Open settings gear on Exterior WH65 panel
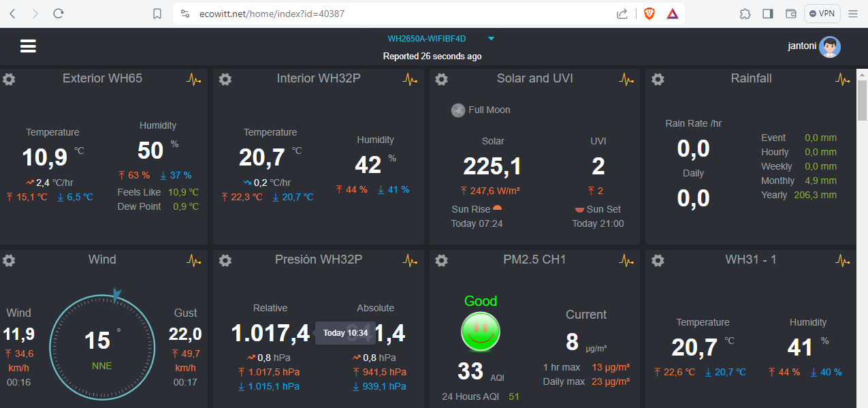Screen dimensions: 868x408 pos(9,79)
